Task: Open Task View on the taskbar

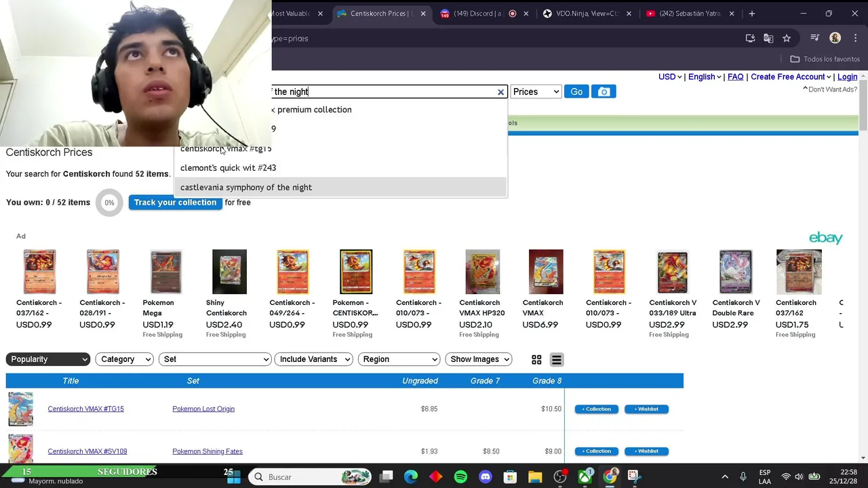Action: click(x=386, y=477)
